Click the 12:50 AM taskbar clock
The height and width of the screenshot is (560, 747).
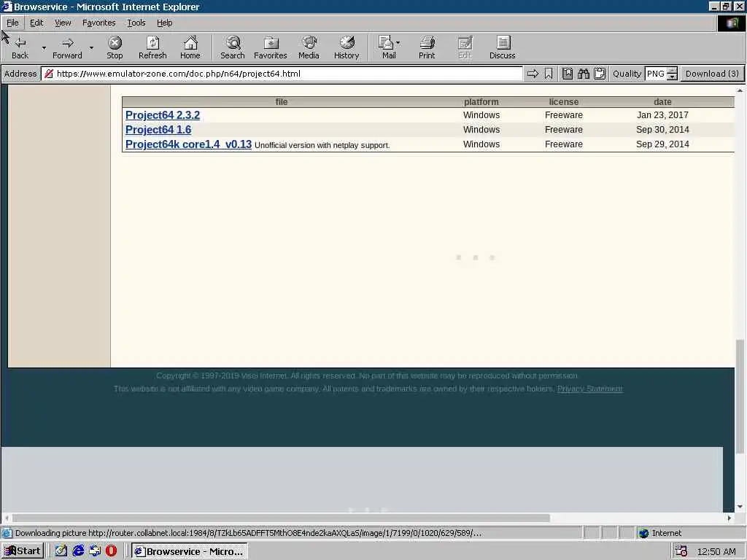point(716,551)
